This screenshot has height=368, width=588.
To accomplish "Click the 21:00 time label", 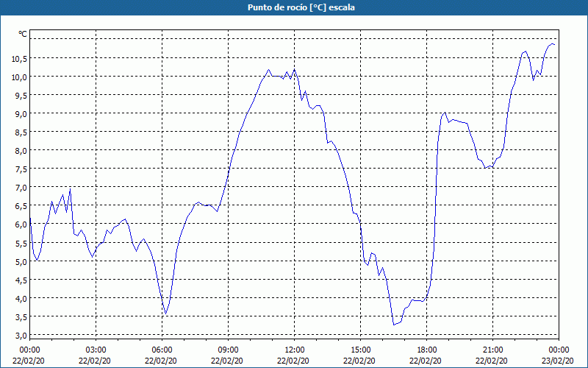I will click(492, 350).
